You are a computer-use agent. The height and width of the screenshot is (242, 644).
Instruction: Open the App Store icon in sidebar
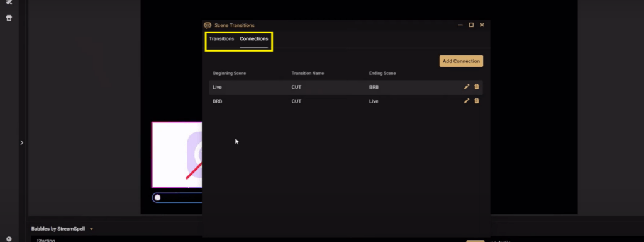point(9,18)
